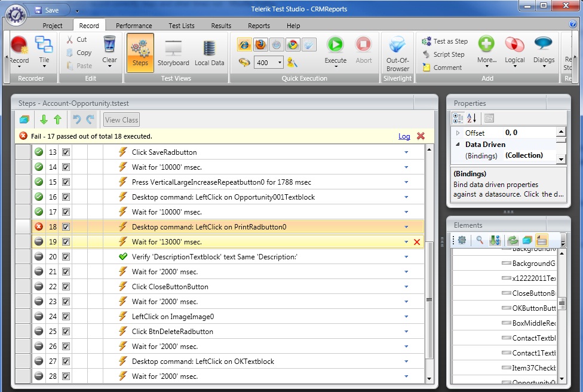583x392 pixels.
Task: Open the Project tab
Action: 53,26
